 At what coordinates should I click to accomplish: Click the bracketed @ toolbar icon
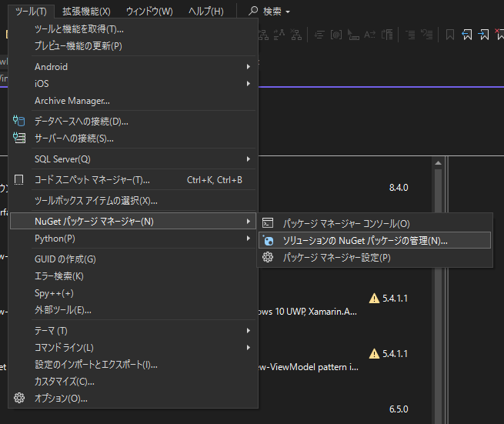[x=336, y=35]
